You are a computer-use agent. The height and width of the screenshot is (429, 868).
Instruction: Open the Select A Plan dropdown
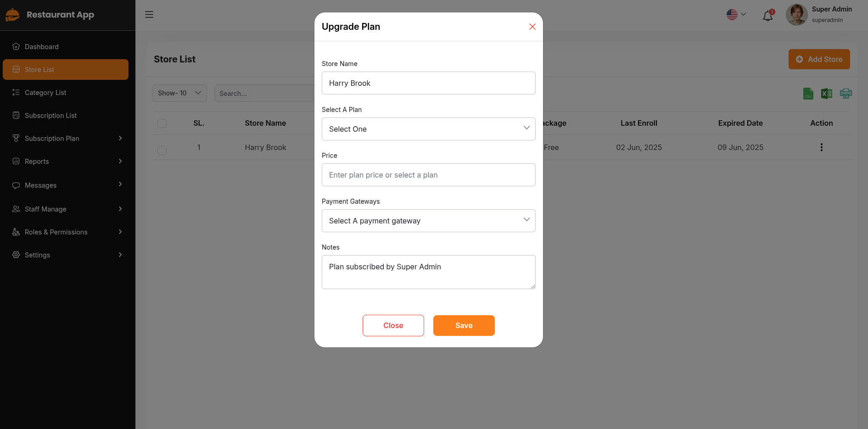[429, 129]
